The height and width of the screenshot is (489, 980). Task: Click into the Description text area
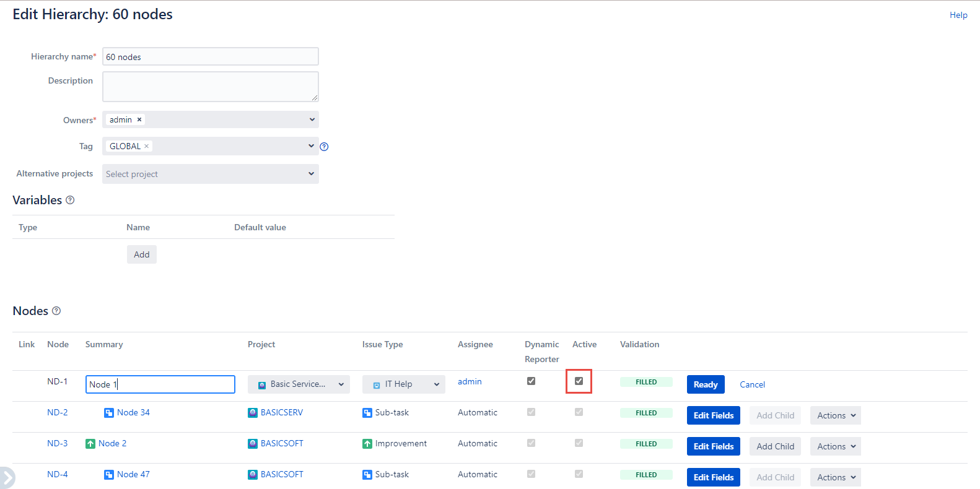tap(210, 87)
